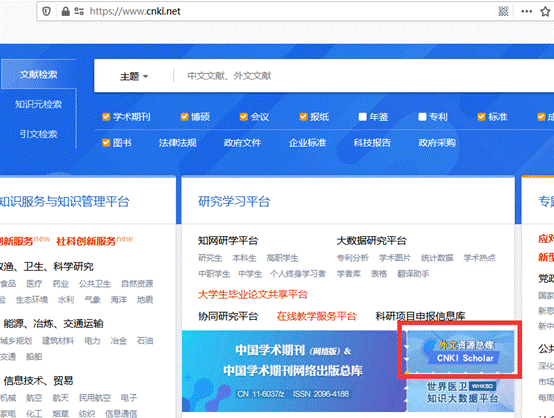554x418 pixels.
Task: Click the 建筑材料 category link
Action: pos(58,341)
